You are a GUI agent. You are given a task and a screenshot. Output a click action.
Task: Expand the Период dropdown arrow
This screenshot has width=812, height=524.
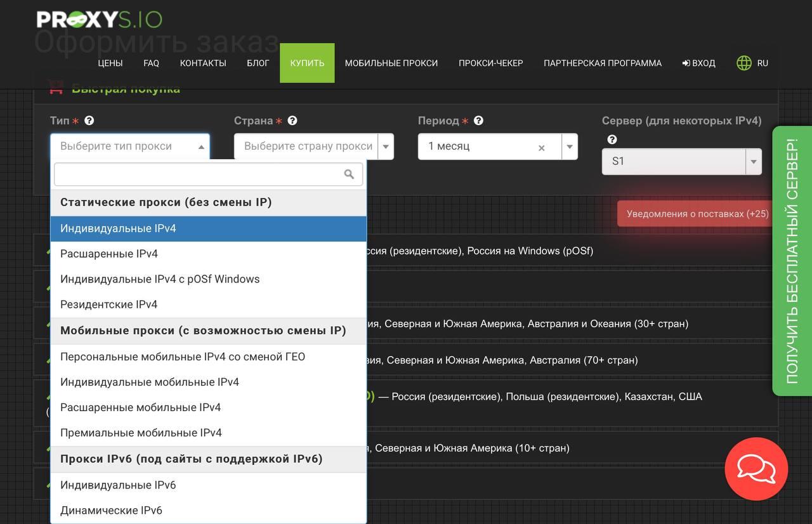[570, 147]
